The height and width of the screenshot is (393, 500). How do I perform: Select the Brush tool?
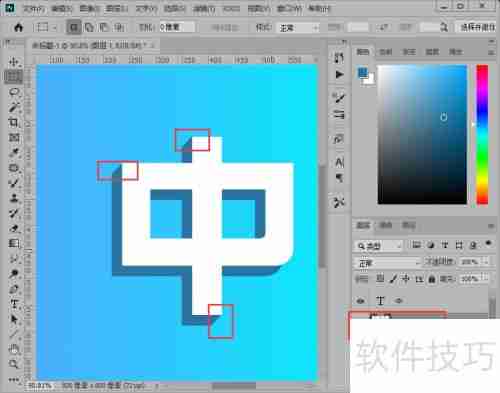(14, 183)
